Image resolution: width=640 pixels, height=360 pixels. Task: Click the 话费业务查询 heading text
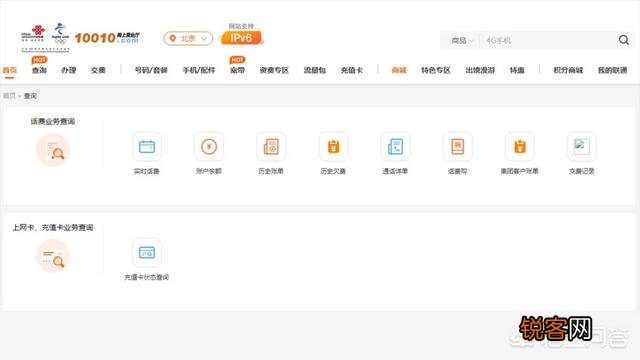point(53,122)
